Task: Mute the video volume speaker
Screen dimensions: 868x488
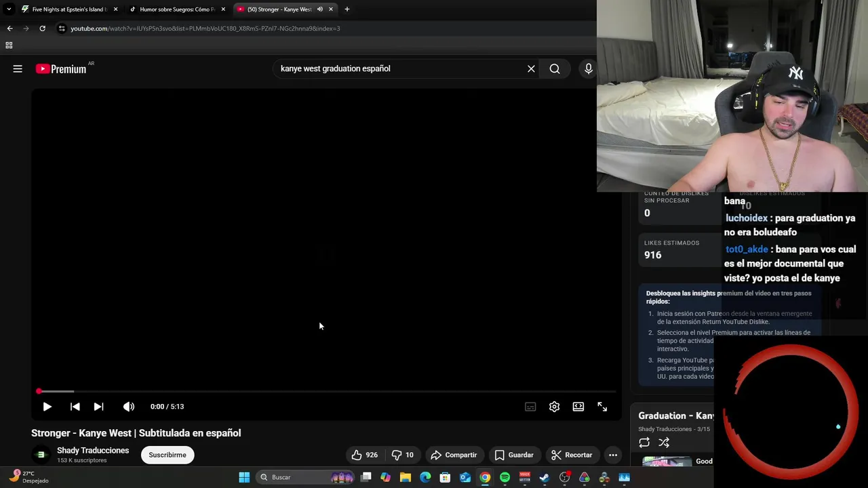Action: [129, 407]
